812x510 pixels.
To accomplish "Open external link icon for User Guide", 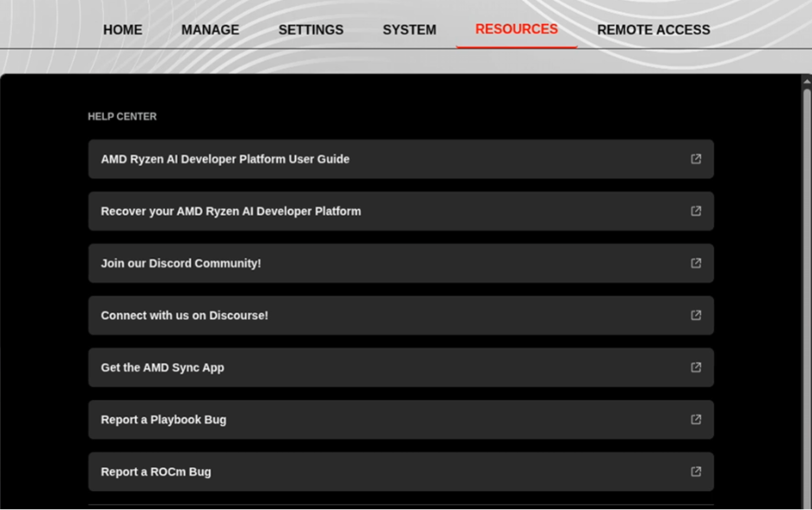I will pyautogui.click(x=696, y=159).
